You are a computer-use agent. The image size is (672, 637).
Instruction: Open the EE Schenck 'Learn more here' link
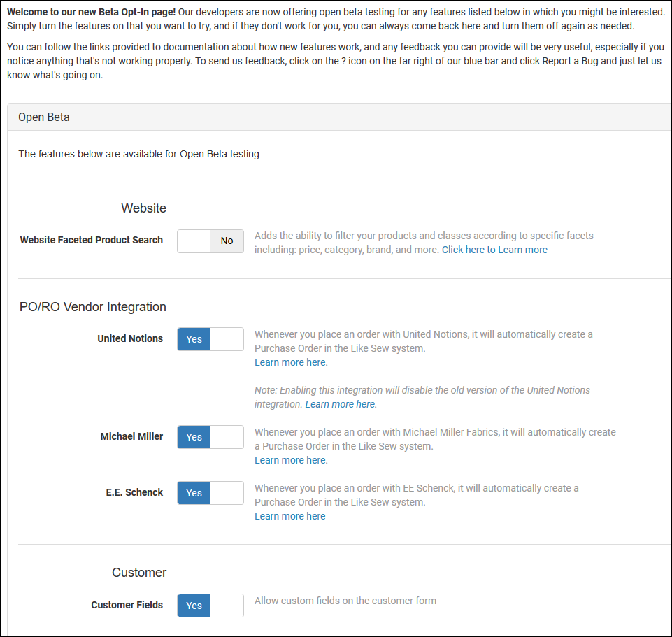point(289,516)
